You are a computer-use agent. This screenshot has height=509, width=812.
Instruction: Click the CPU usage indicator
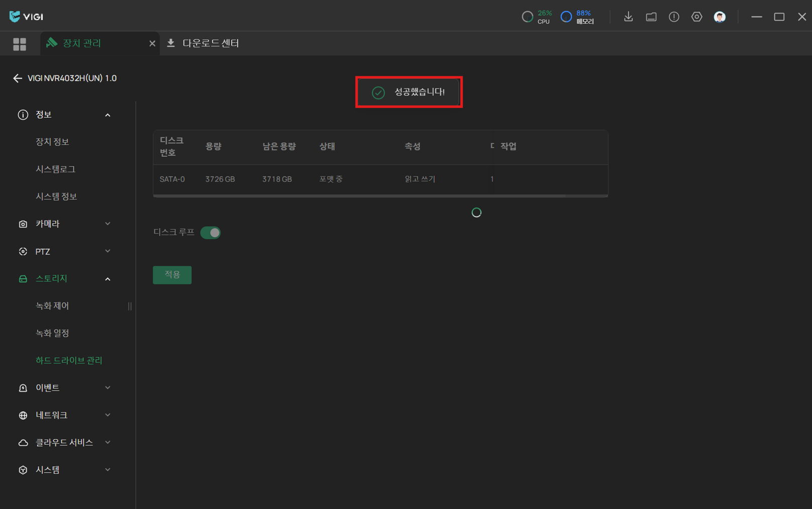(x=537, y=17)
